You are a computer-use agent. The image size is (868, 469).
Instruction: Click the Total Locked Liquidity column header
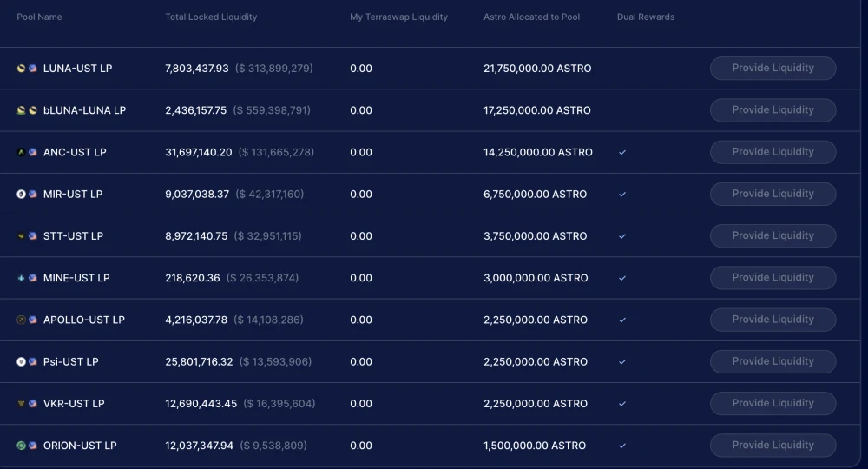point(211,17)
